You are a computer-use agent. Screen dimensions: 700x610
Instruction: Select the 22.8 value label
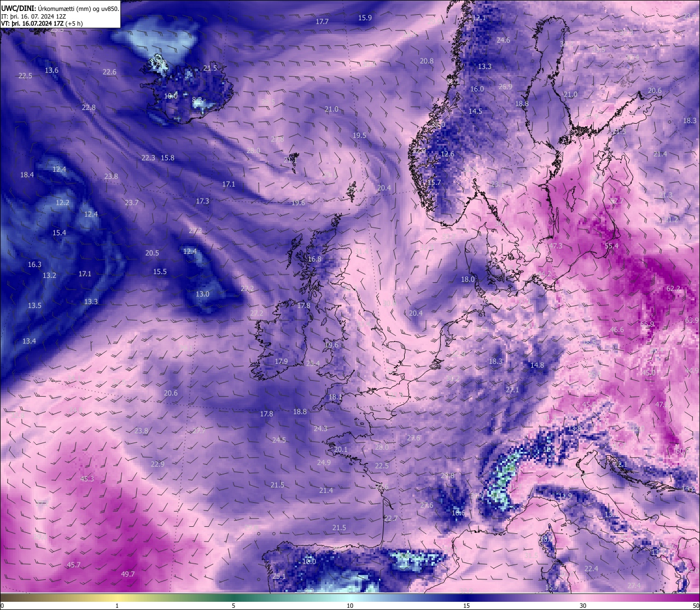click(89, 108)
